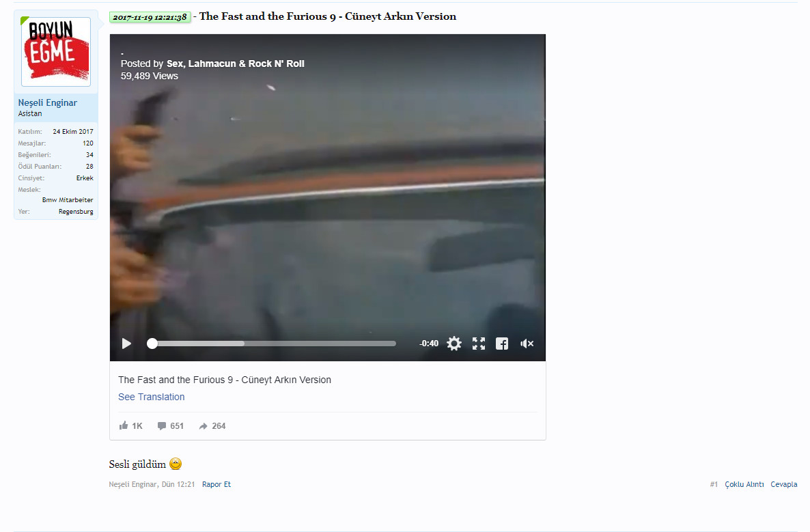The image size is (810, 532).
Task: Click the smiley emoji after Sesli güldüm
Action: [x=176, y=464]
